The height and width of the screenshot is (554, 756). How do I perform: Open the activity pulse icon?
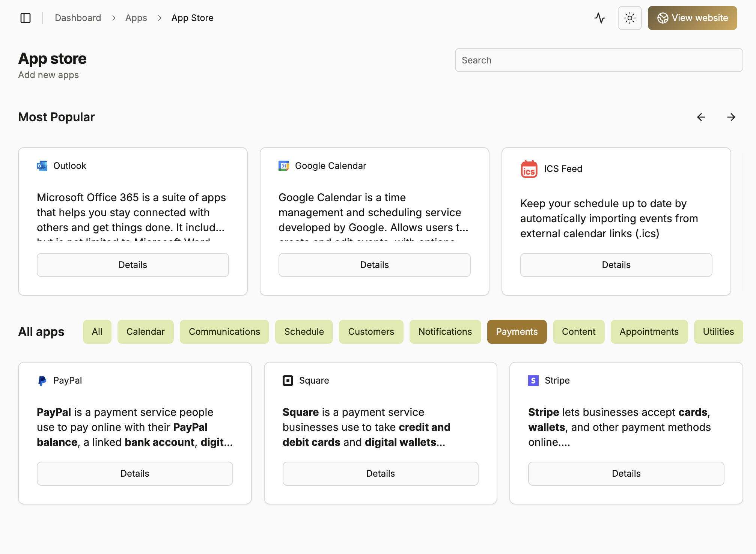coord(600,18)
